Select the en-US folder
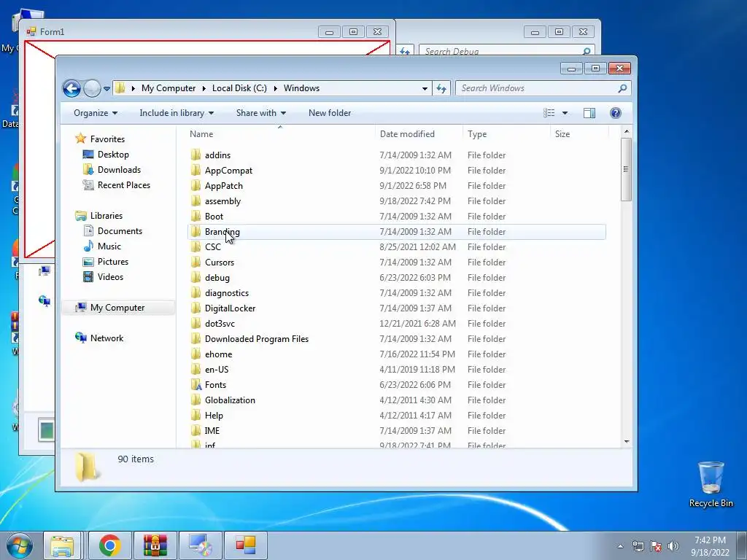Screen dimensions: 747x560 (216, 370)
